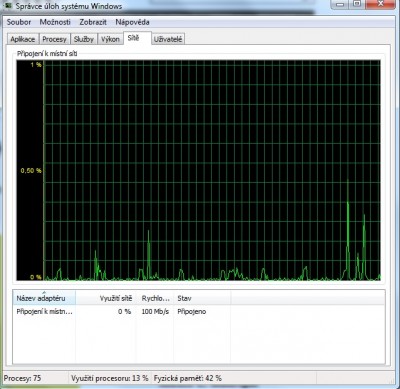
Task: Select the Připojení k místn... adapter row
Action: 199,312
